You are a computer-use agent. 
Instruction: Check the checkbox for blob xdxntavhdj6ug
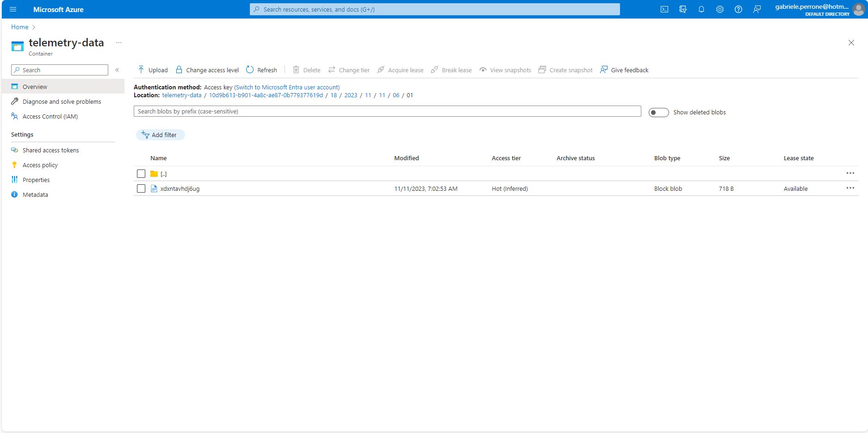pyautogui.click(x=141, y=188)
